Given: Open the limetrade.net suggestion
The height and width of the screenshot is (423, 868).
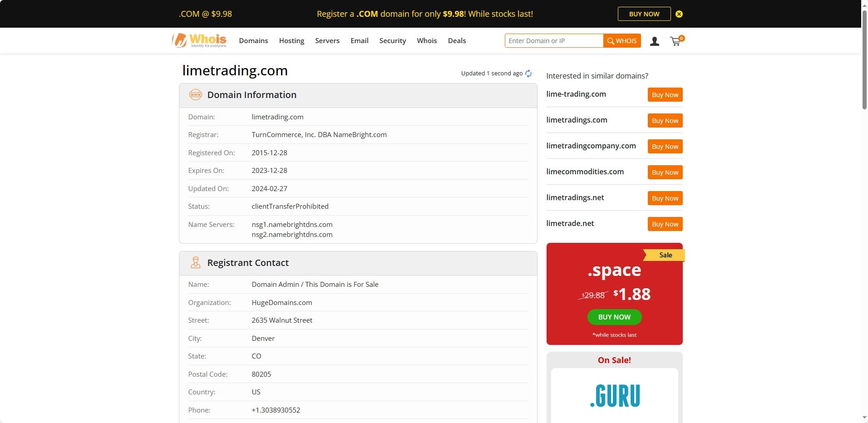Looking at the screenshot, I should 570,223.
